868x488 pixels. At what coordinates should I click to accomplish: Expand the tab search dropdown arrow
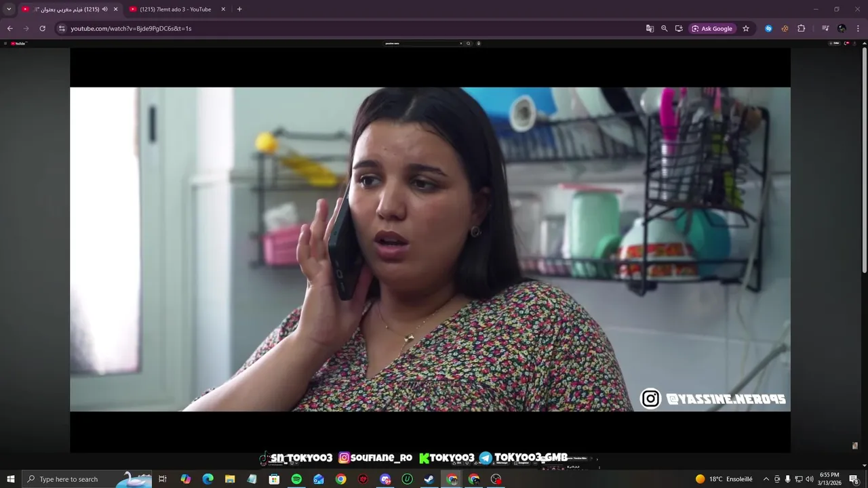pyautogui.click(x=9, y=9)
